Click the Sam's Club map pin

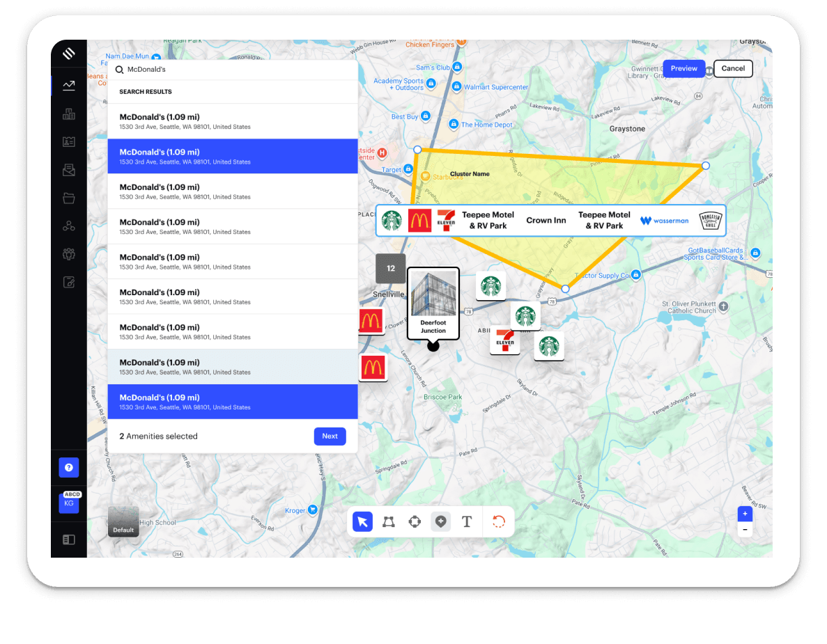[457, 67]
